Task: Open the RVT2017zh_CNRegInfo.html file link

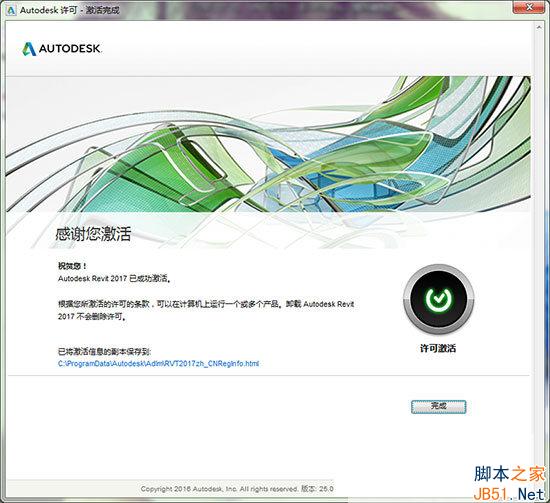Action: 158,363
